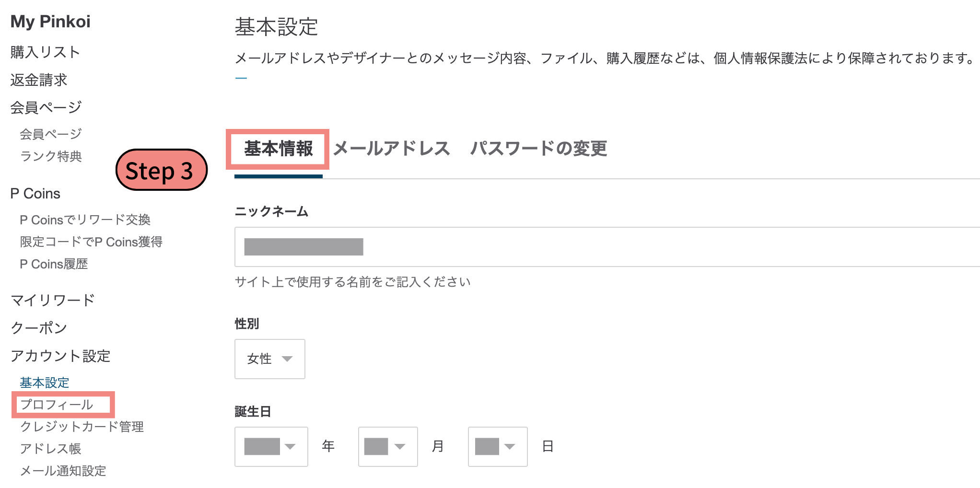Switch to the メールアドレス tab

pos(391,149)
